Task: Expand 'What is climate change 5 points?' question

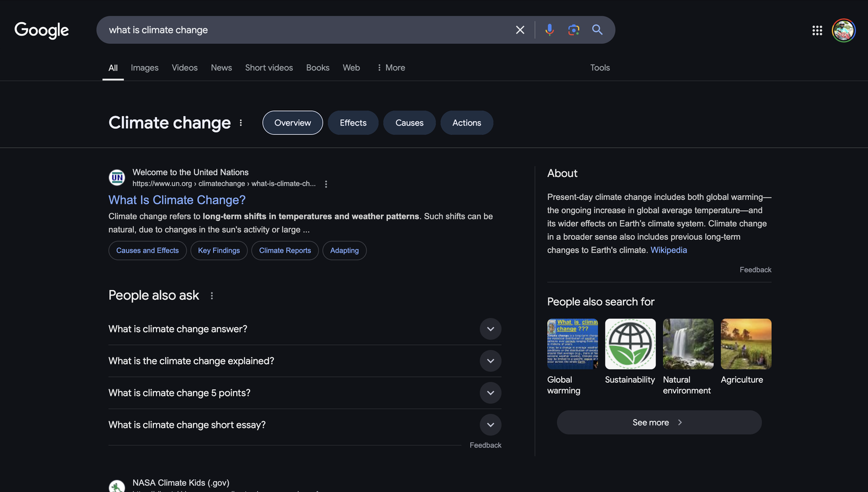Action: click(x=304, y=393)
